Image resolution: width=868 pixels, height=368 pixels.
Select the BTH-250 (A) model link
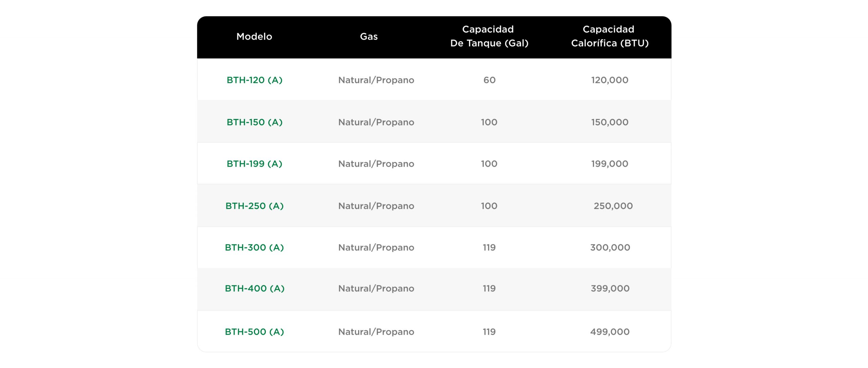point(254,206)
